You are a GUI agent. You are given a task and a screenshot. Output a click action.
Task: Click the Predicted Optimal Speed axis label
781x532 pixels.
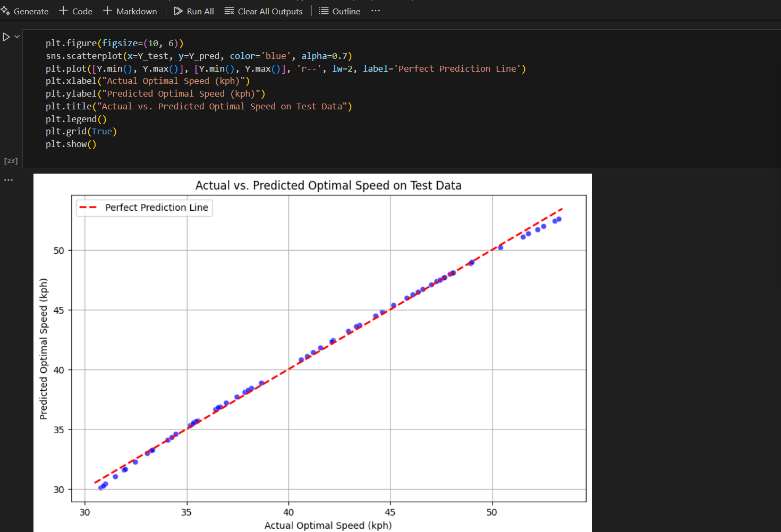[44, 349]
